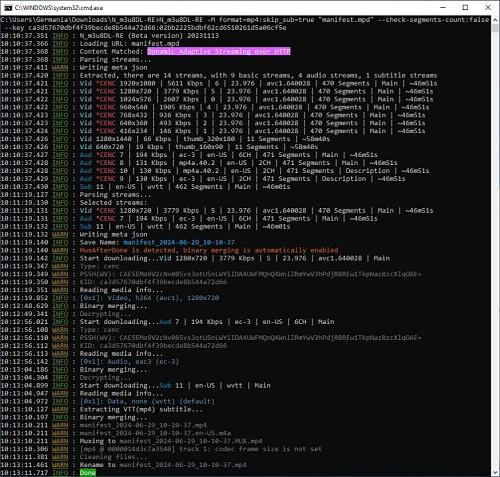Click the C:\WINDOWS\system32\cmd.exe title bar text
This screenshot has height=477, width=500.
click(59, 8)
